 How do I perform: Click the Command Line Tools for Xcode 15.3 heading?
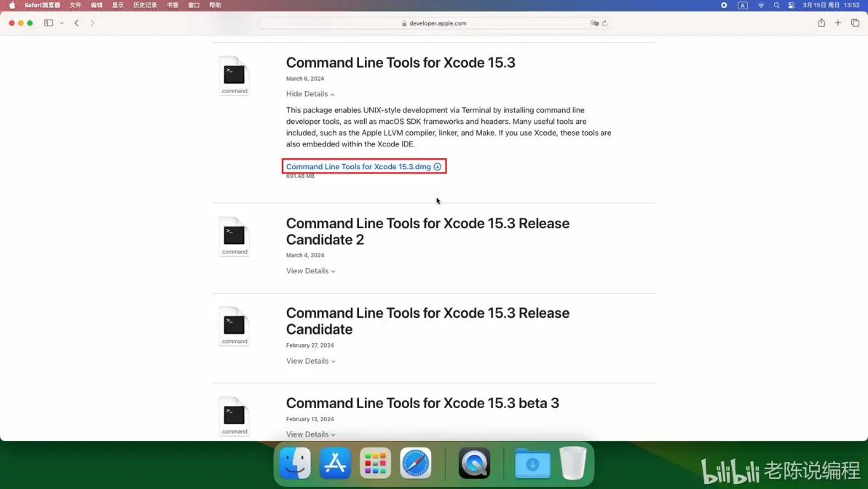pyautogui.click(x=401, y=63)
